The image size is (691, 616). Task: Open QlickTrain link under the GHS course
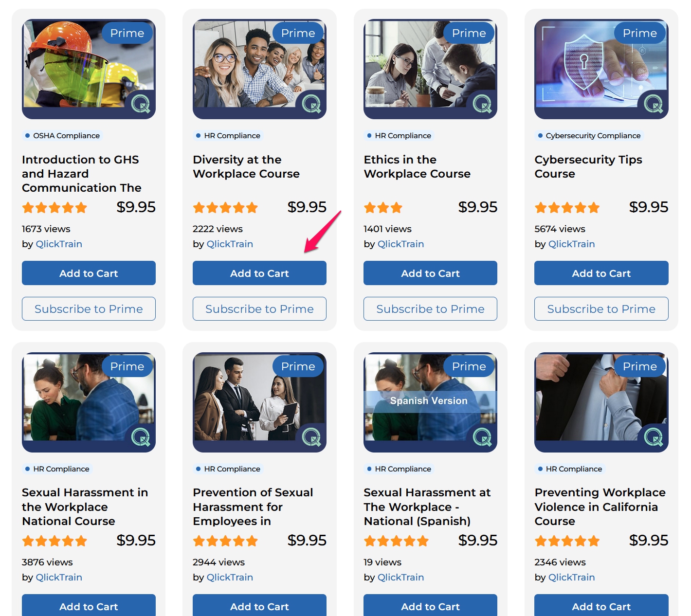[x=59, y=244]
